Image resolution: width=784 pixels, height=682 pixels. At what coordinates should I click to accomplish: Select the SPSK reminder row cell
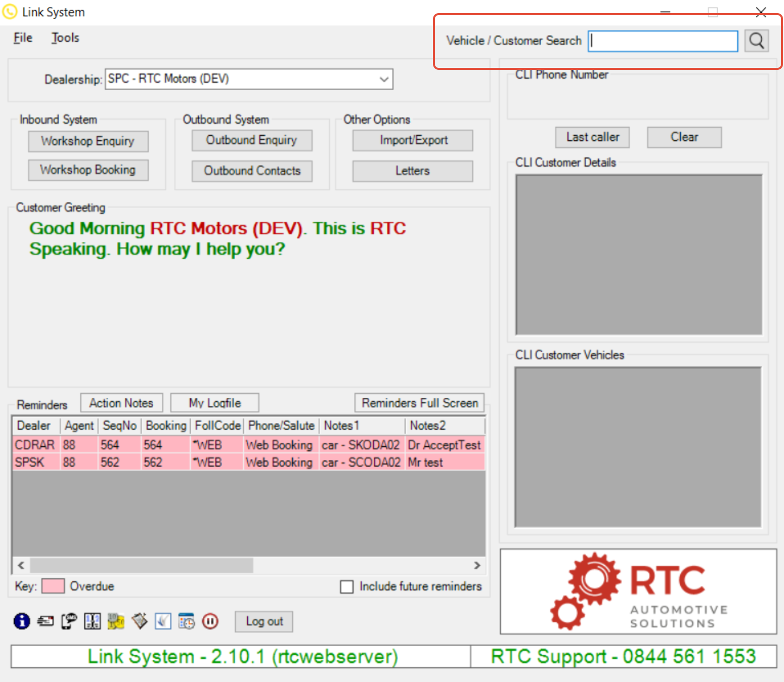36,462
